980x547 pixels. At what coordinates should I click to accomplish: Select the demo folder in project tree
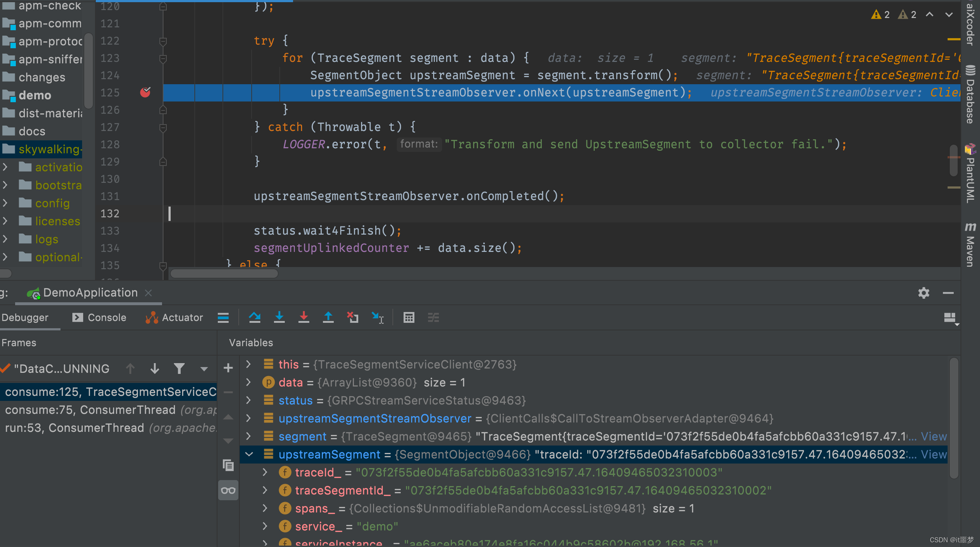click(35, 95)
